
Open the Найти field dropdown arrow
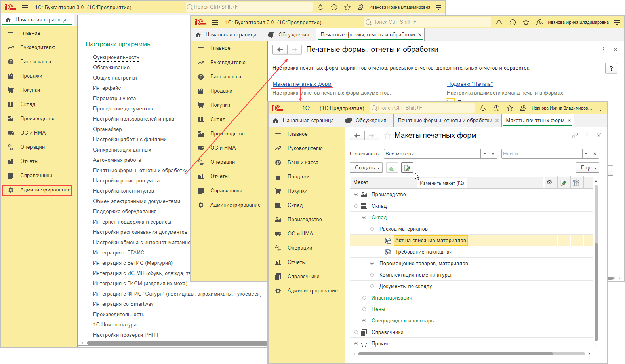[x=586, y=154]
